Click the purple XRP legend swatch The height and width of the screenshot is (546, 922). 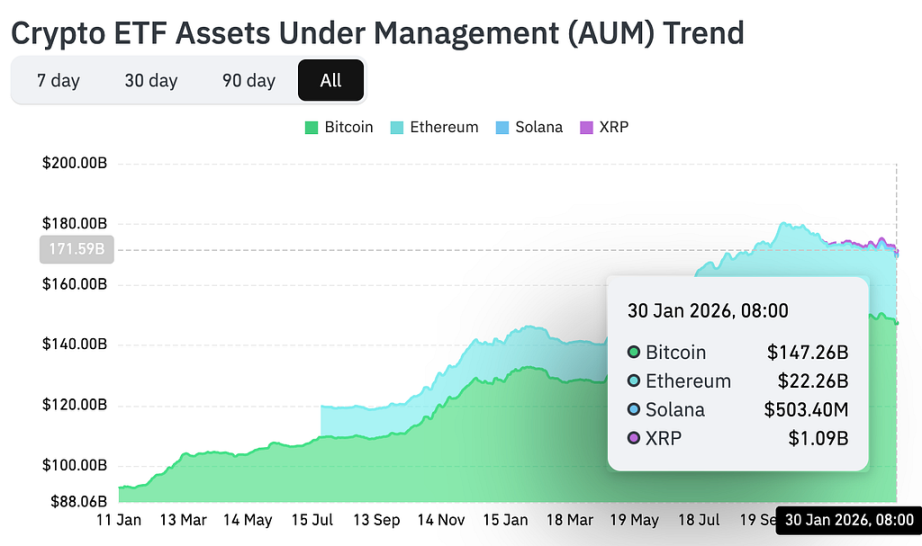pyautogui.click(x=587, y=128)
